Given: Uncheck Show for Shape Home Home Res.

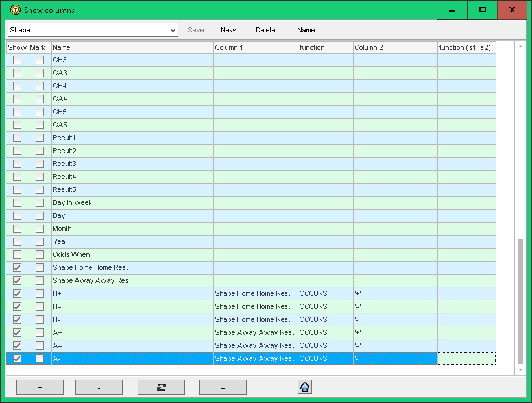Looking at the screenshot, I should coord(18,268).
